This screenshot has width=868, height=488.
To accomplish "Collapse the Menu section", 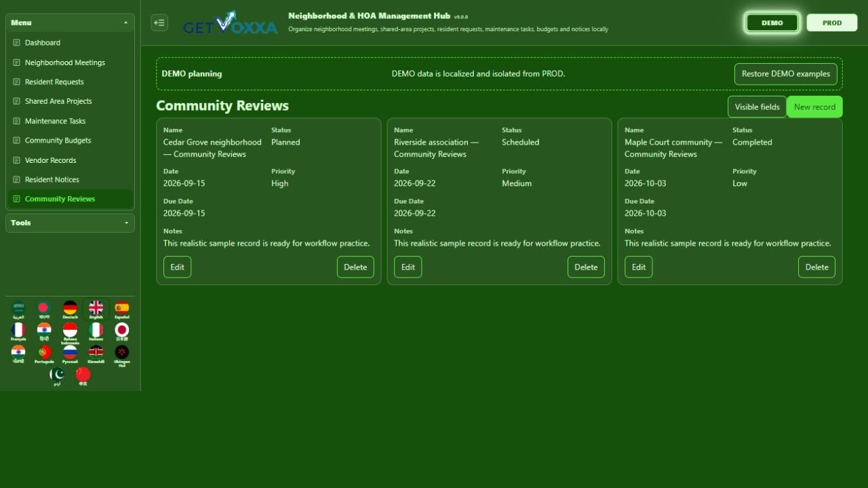I will 70,22.
